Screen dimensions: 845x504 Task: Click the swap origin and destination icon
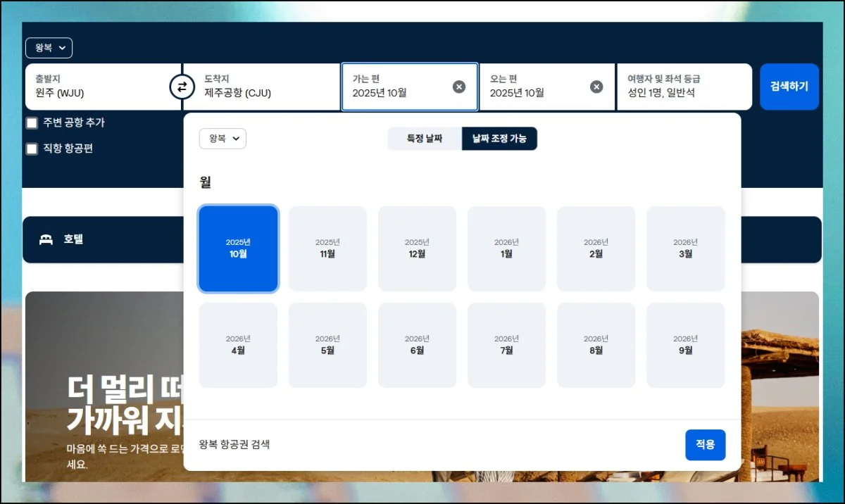click(x=182, y=87)
